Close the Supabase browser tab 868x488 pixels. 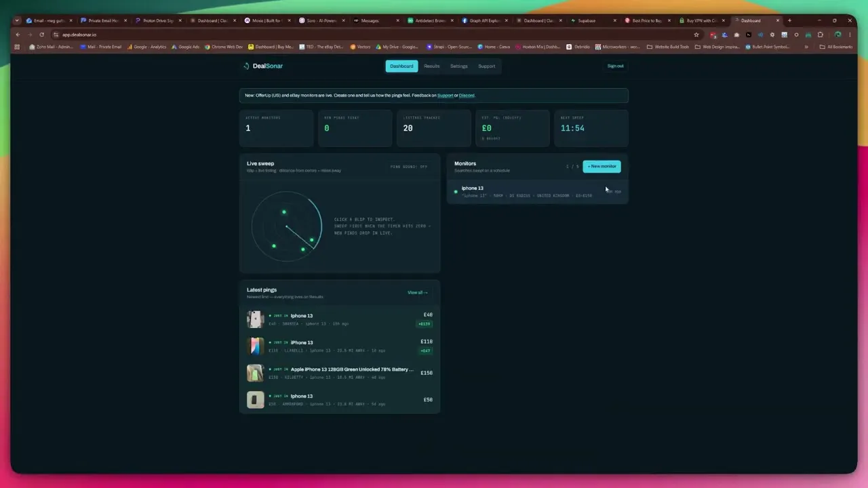[x=615, y=20]
